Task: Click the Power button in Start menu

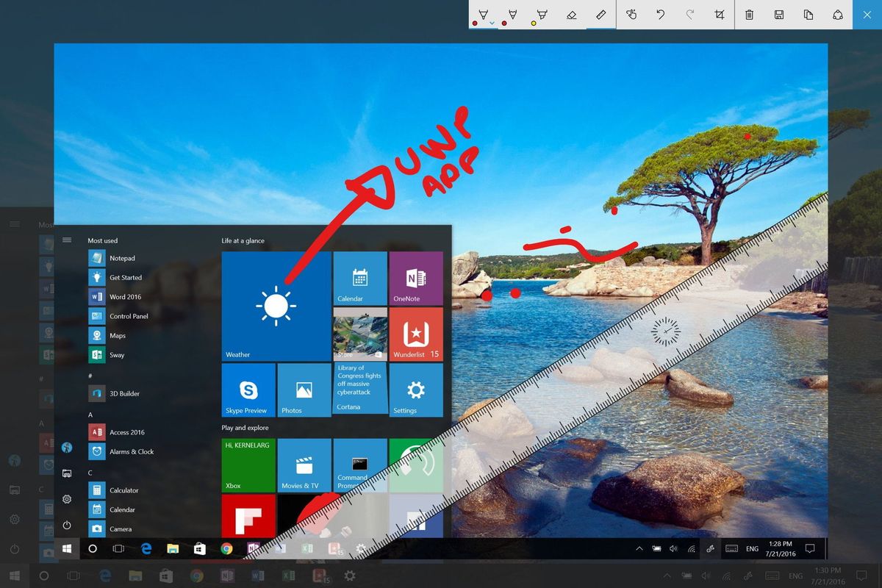Action: click(x=67, y=525)
